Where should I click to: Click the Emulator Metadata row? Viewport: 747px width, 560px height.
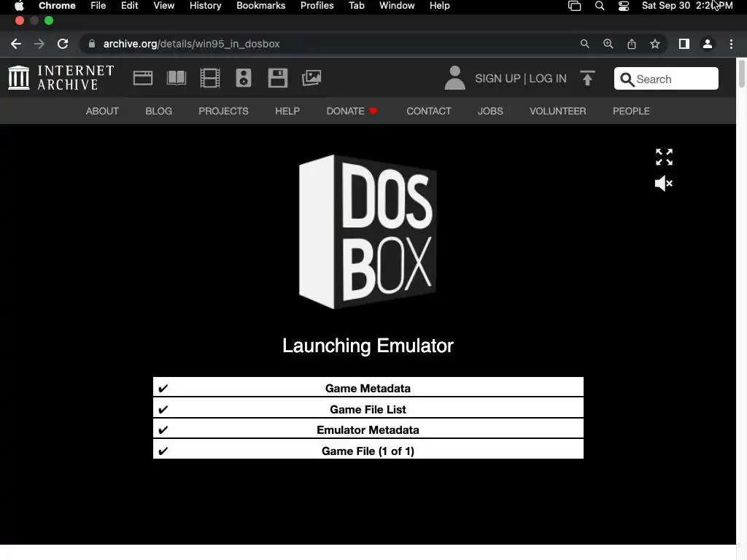click(x=368, y=429)
